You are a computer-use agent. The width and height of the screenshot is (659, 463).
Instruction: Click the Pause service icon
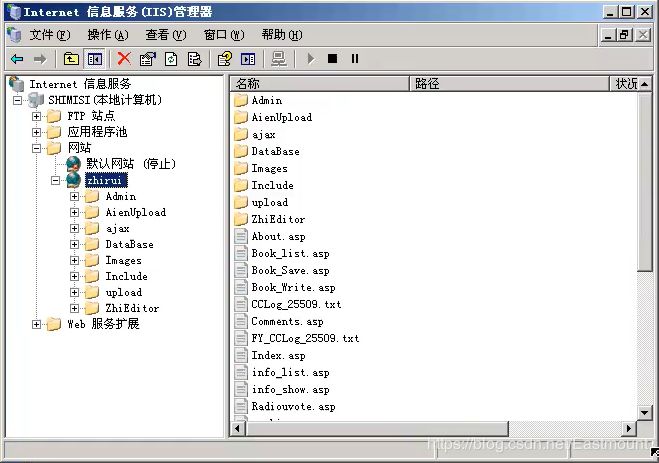(355, 59)
